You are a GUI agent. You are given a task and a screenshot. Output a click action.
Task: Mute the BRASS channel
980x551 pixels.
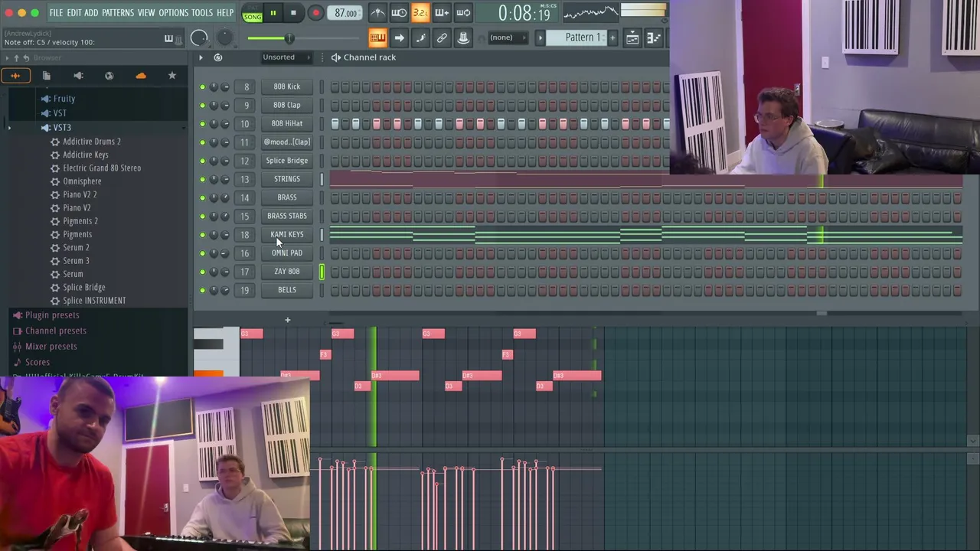(202, 197)
